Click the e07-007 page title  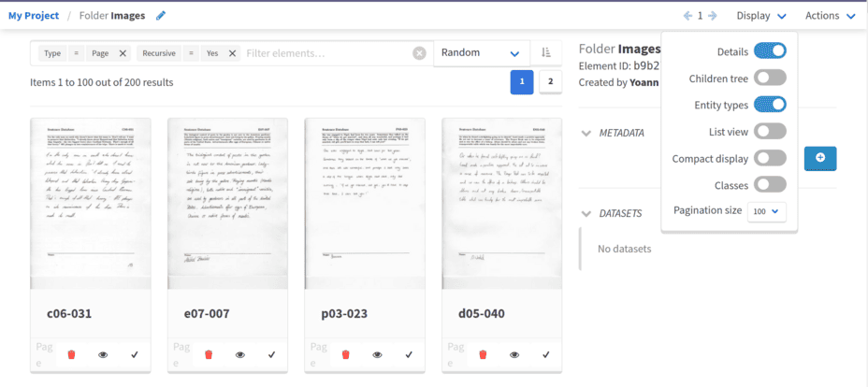point(207,314)
